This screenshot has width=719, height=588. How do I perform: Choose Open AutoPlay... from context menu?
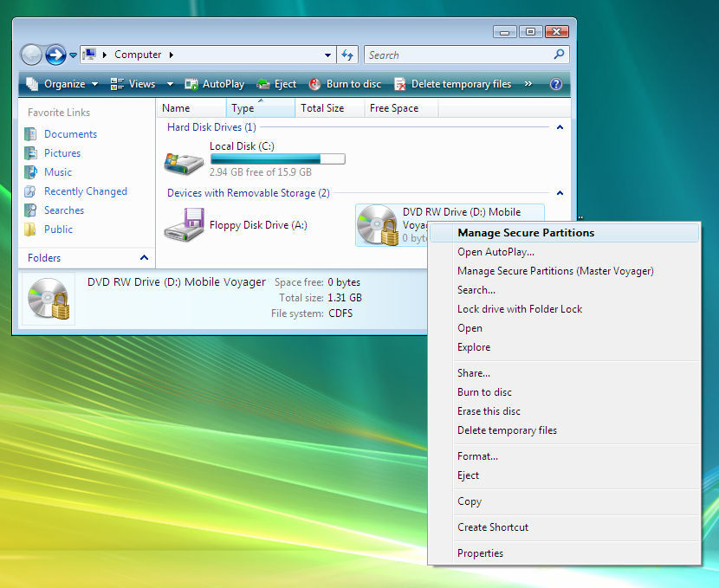click(564, 252)
